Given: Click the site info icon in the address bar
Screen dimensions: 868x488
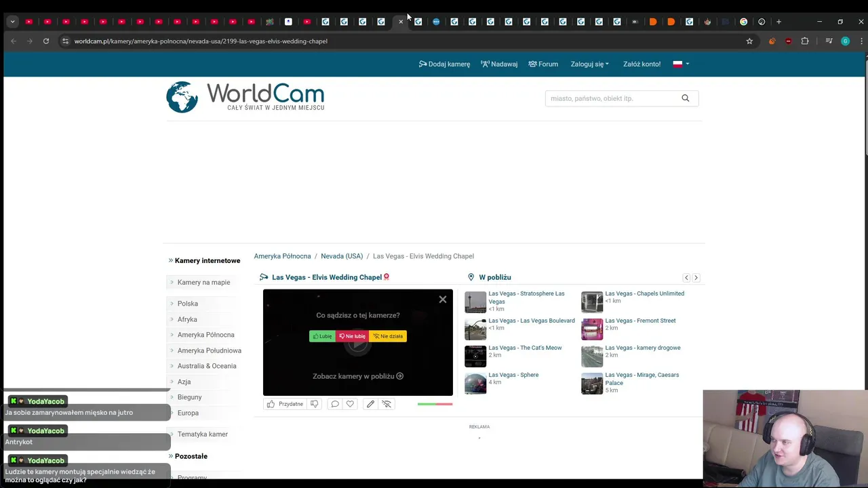Looking at the screenshot, I should (x=65, y=41).
